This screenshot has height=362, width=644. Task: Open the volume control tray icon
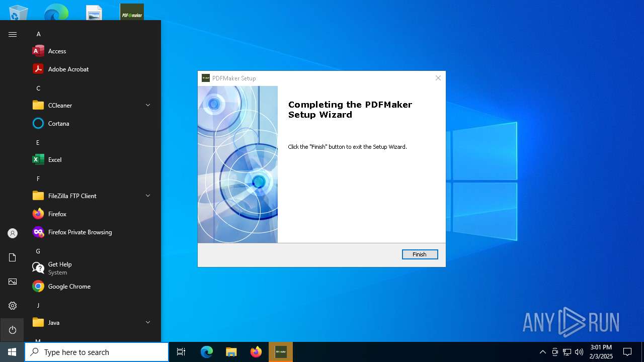click(x=579, y=352)
